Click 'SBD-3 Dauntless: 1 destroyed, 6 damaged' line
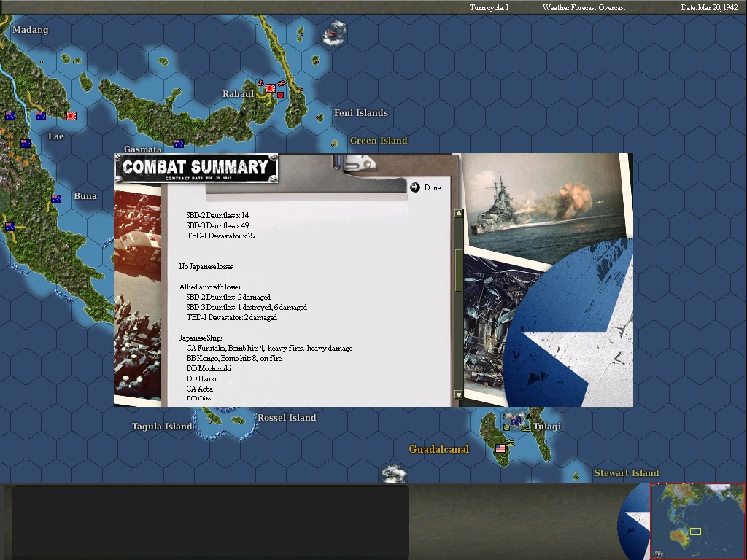 pyautogui.click(x=247, y=307)
